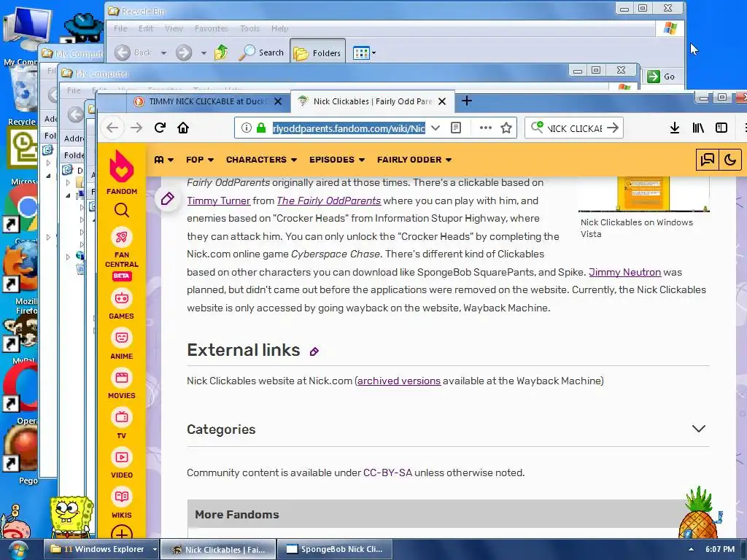This screenshot has height=560, width=747.
Task: Open Wikis in Fandom sidebar
Action: [x=122, y=503]
